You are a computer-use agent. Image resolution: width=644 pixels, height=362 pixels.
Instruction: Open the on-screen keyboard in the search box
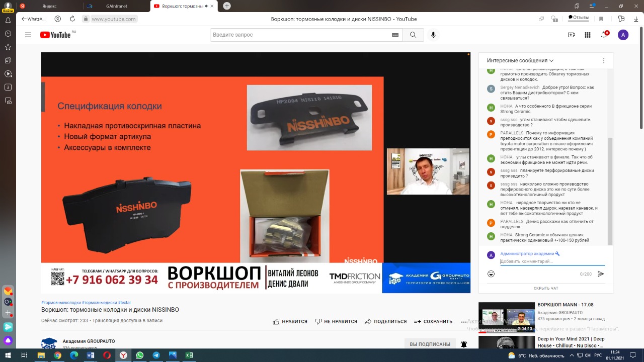click(395, 35)
